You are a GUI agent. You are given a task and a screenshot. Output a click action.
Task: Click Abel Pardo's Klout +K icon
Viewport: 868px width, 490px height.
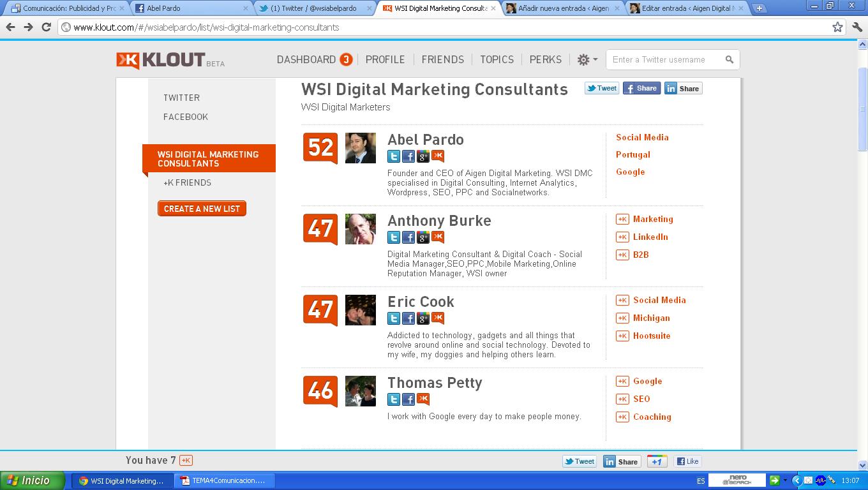pos(438,156)
